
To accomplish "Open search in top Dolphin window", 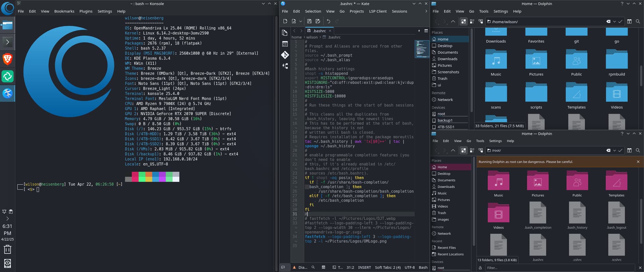I will click(638, 21).
